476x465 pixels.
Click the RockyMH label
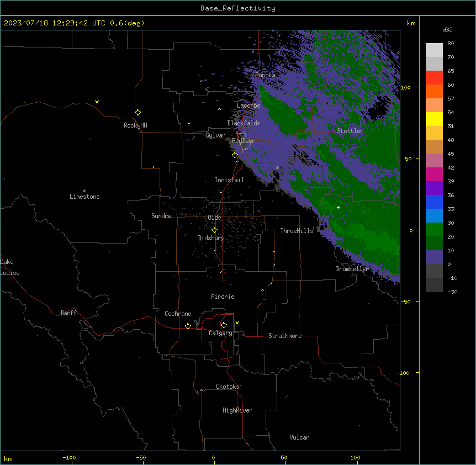[135, 125]
